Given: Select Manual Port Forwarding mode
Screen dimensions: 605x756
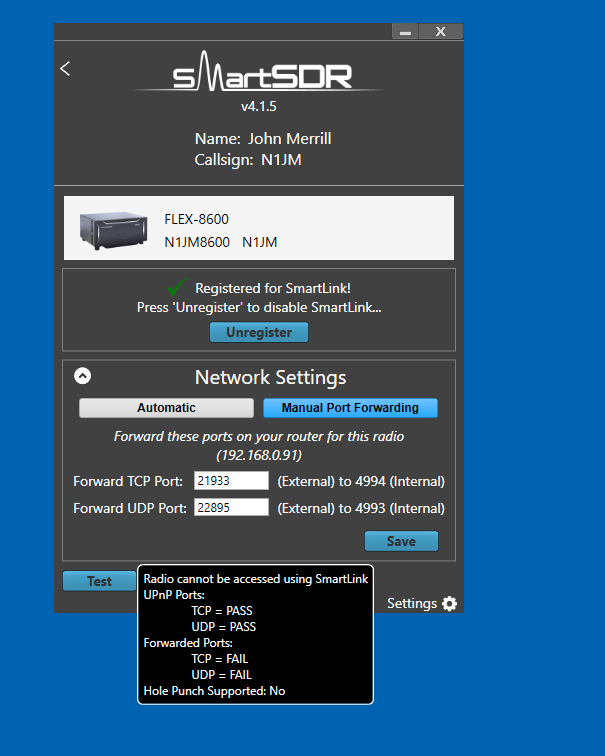Looking at the screenshot, I should click(350, 408).
